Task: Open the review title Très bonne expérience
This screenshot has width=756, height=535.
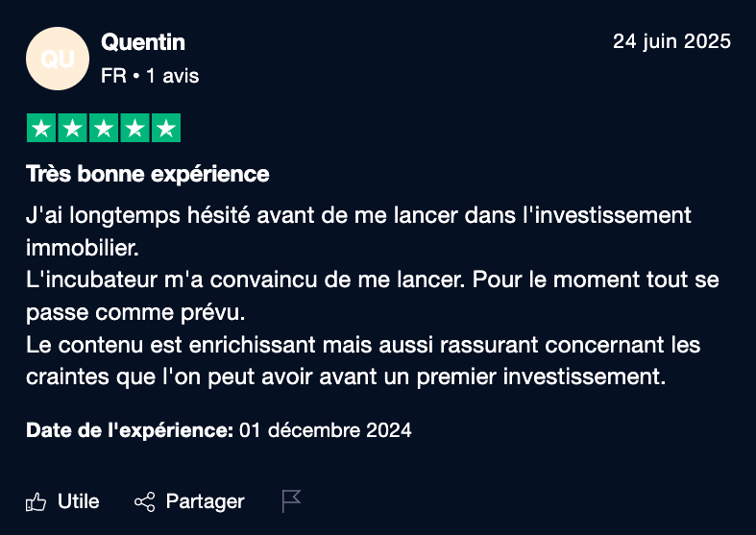Action: 148,174
